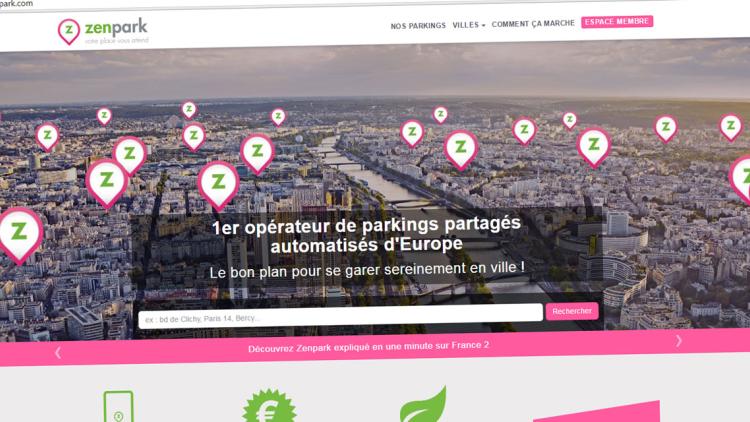Click the green leaf icon
Screen dimensions: 750x422
423,404
